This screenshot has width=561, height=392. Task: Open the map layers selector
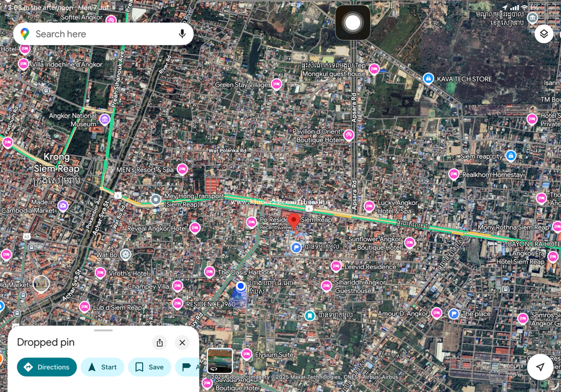click(544, 34)
